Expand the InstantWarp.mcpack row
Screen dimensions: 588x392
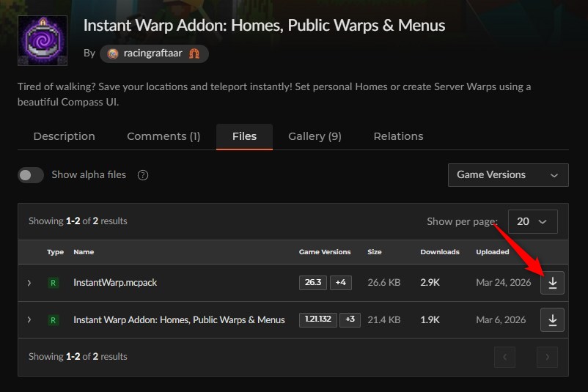point(29,283)
